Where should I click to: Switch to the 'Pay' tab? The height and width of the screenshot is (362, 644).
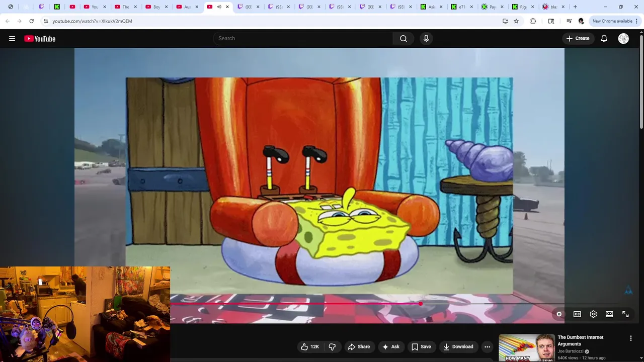pos(493,7)
